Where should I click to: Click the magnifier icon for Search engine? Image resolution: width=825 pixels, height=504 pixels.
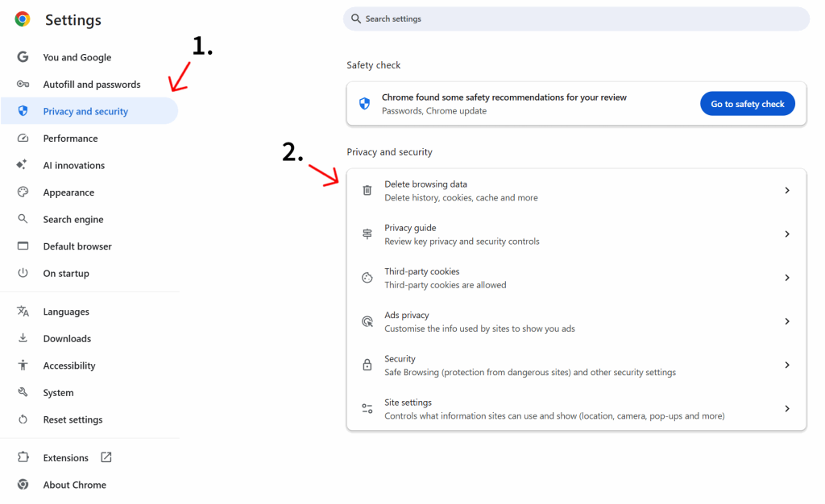[x=23, y=219]
